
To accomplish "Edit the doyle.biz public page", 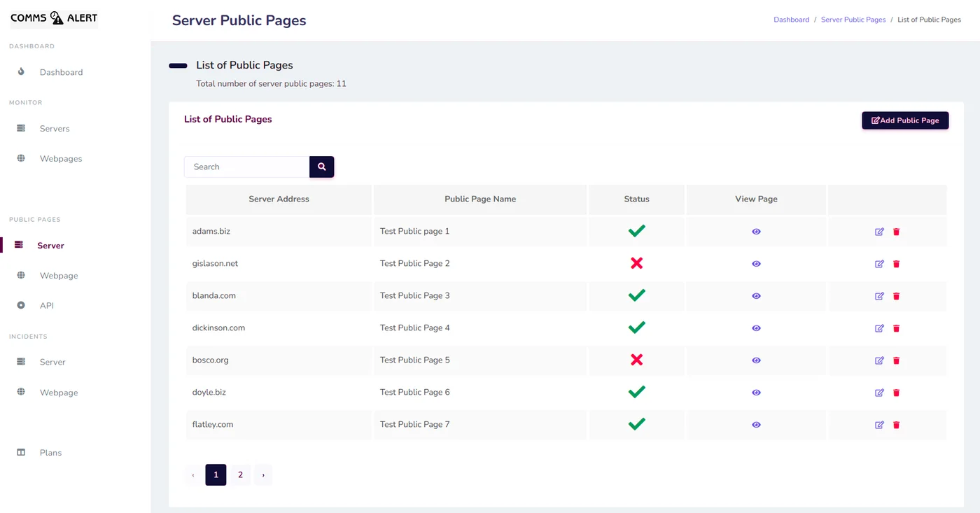I will (879, 393).
